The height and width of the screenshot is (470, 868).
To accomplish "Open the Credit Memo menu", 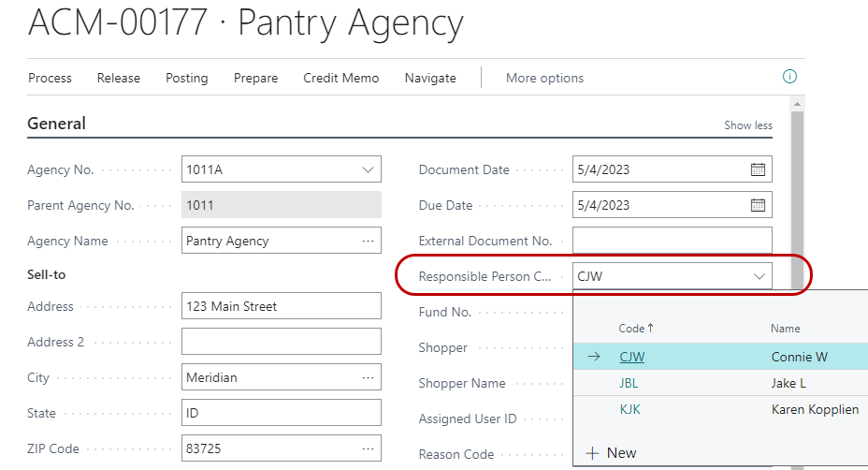I will click(x=340, y=78).
